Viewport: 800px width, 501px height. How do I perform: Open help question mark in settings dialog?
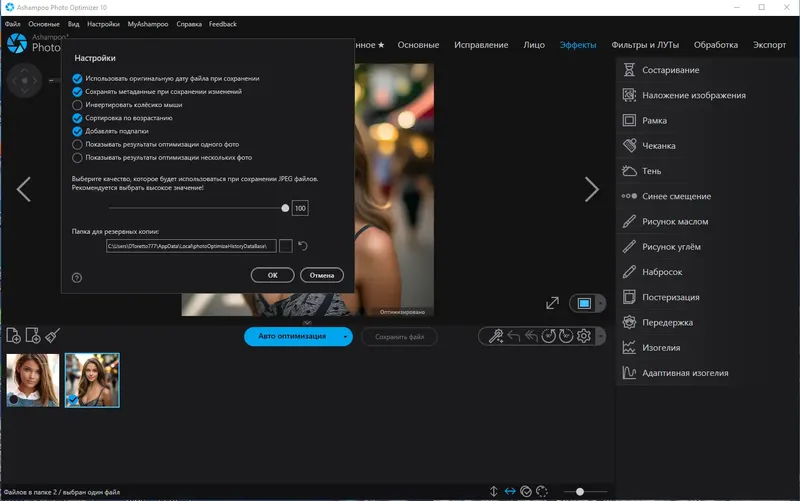point(77,278)
